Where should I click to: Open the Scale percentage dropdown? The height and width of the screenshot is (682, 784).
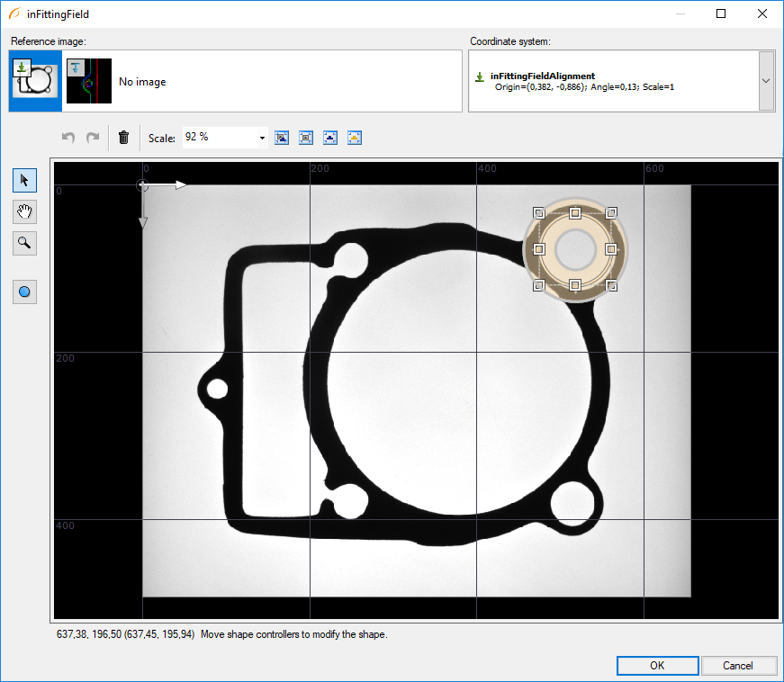262,138
